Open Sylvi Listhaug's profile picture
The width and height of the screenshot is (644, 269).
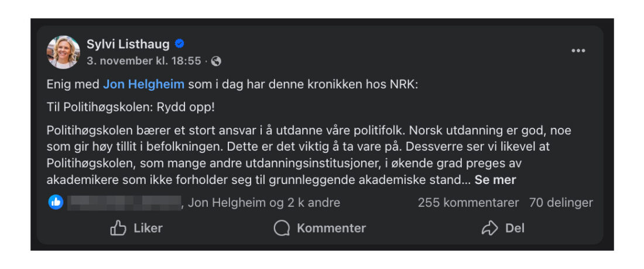63,52
